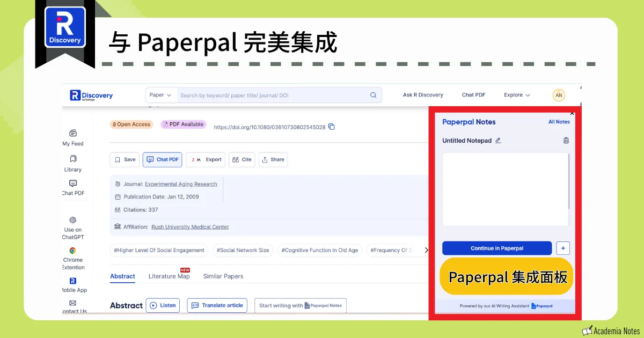Open Contact Us envelope in the sidebar
This screenshot has width=644, height=338.
73,307
